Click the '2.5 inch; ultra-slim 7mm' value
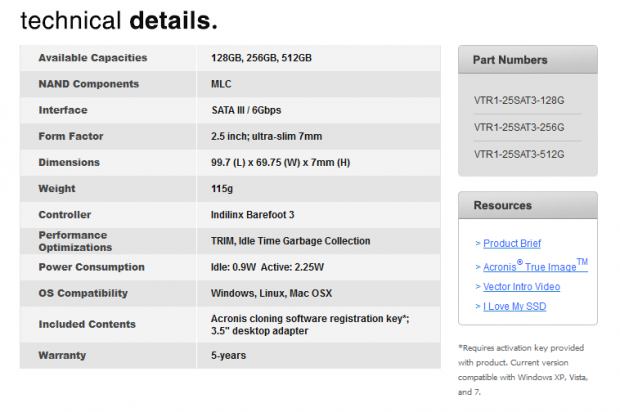620x412 pixels. 266,136
